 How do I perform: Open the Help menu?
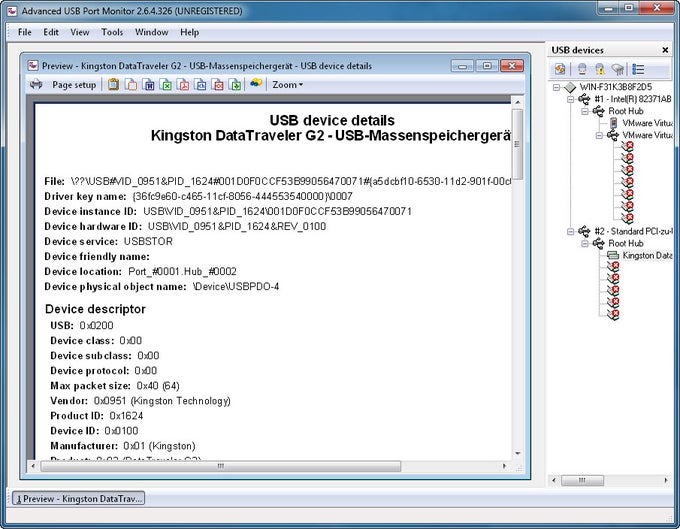(190, 32)
